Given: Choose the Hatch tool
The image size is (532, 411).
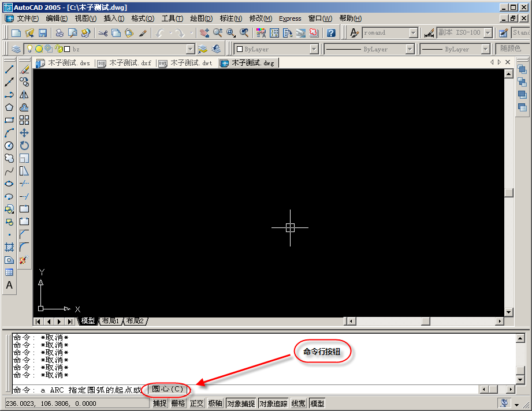Looking at the screenshot, I should pos(9,247).
